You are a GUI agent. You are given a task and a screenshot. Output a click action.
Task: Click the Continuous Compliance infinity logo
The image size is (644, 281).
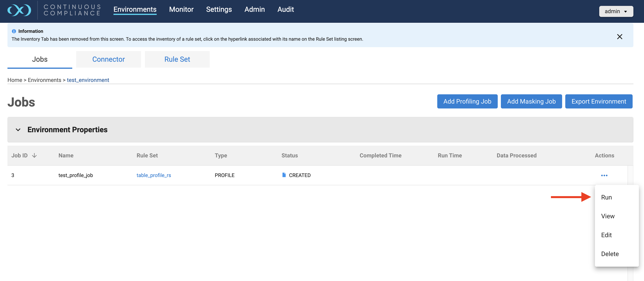click(19, 10)
